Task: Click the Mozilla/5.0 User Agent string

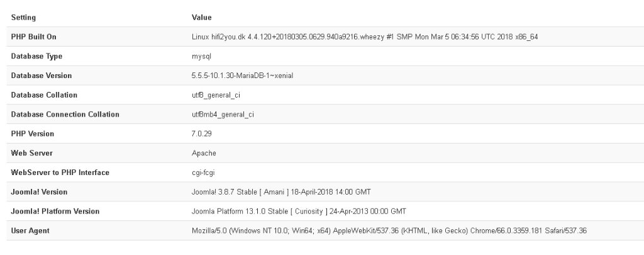Action: 389,230
